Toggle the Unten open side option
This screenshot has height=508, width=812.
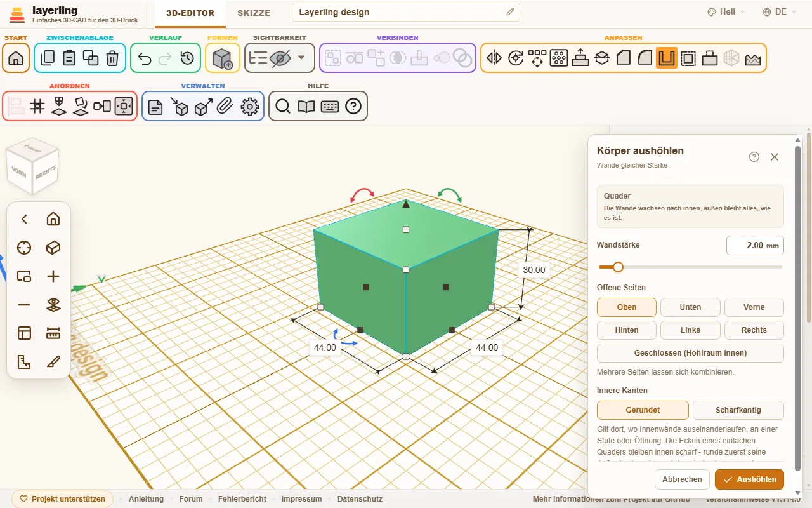point(690,307)
